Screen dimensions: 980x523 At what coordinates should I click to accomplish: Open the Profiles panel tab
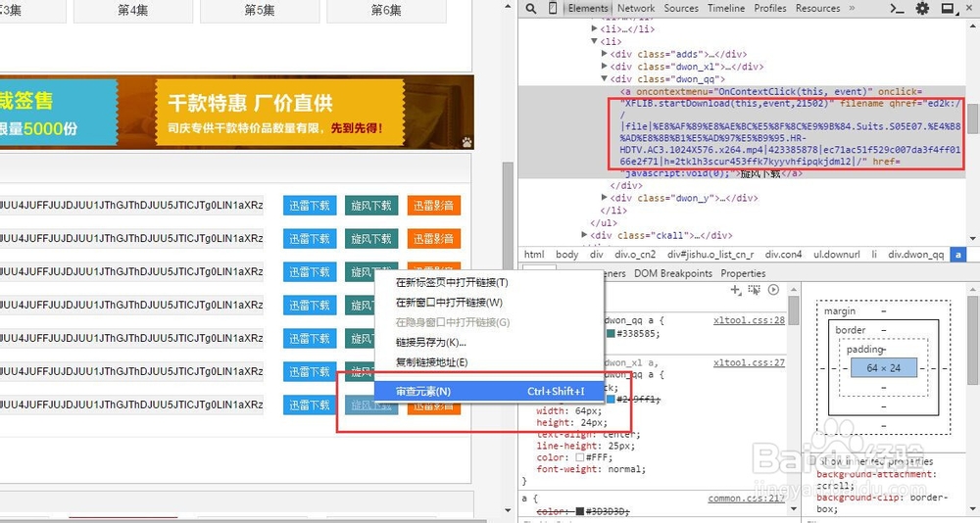770,8
